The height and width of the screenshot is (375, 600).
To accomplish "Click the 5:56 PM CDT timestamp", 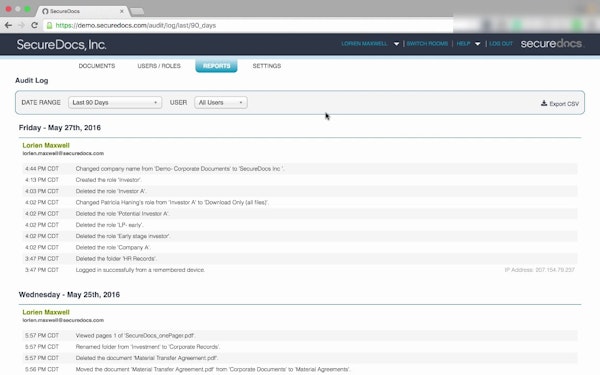I will coord(42,369).
